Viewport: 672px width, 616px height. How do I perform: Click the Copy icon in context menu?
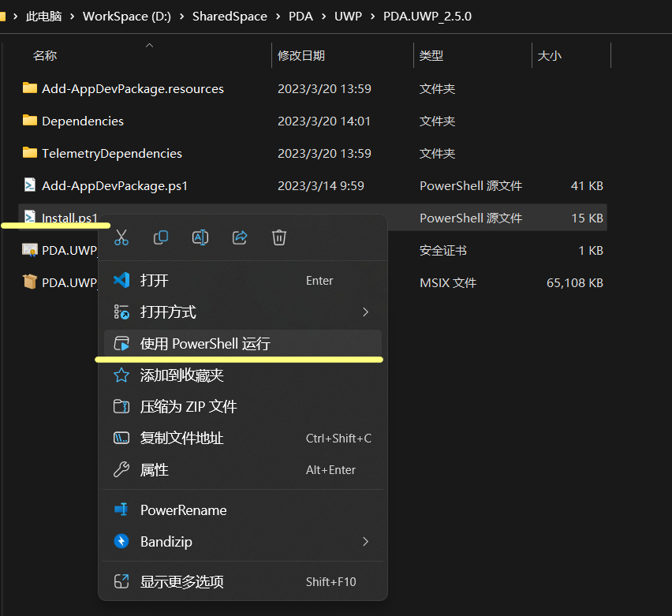[x=161, y=237]
